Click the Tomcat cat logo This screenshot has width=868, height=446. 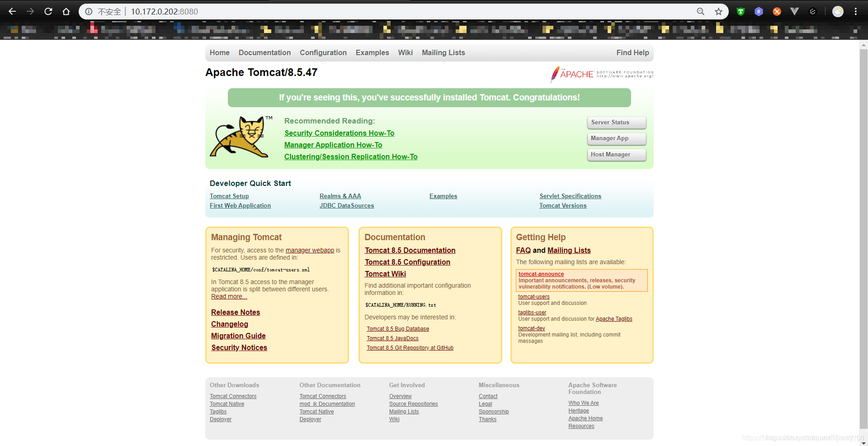(x=241, y=137)
